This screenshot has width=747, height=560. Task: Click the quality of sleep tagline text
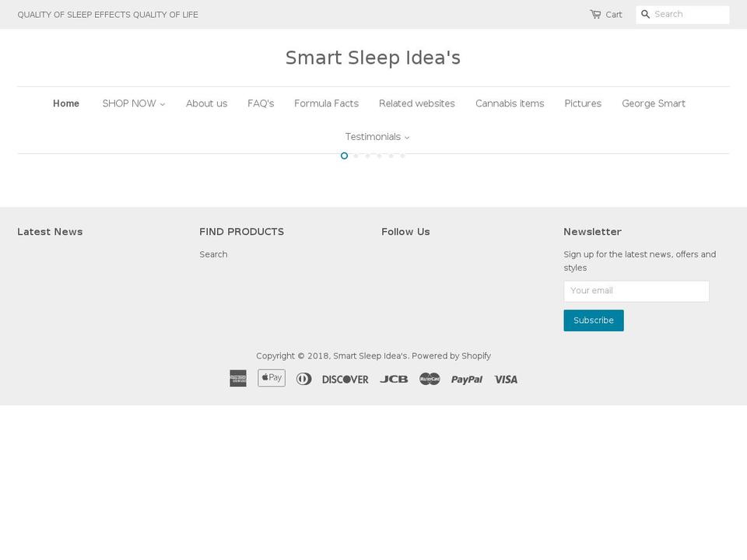[x=107, y=15]
